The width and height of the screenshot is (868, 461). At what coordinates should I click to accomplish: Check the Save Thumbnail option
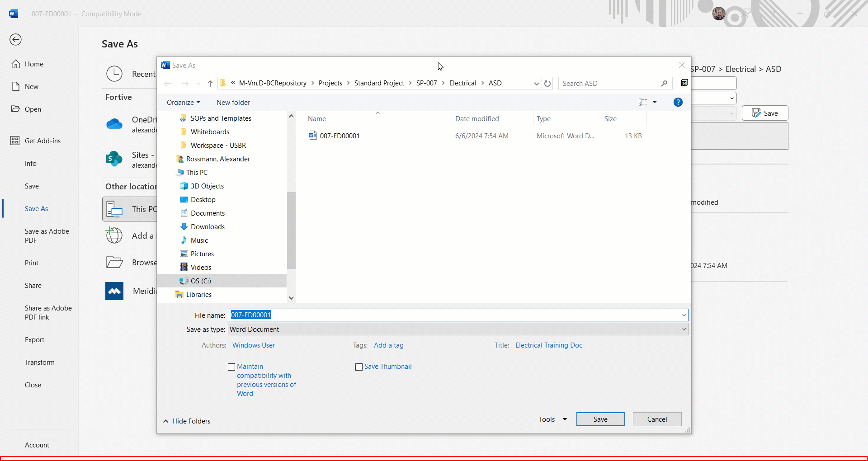[x=359, y=367]
